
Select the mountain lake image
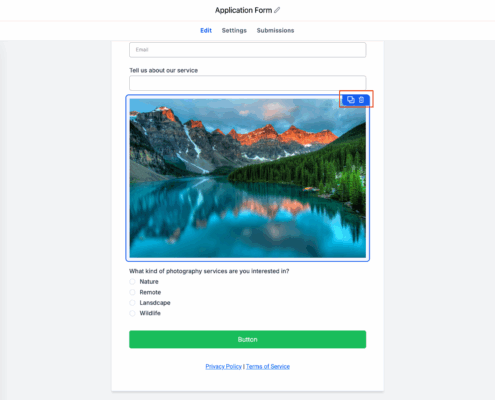248,178
